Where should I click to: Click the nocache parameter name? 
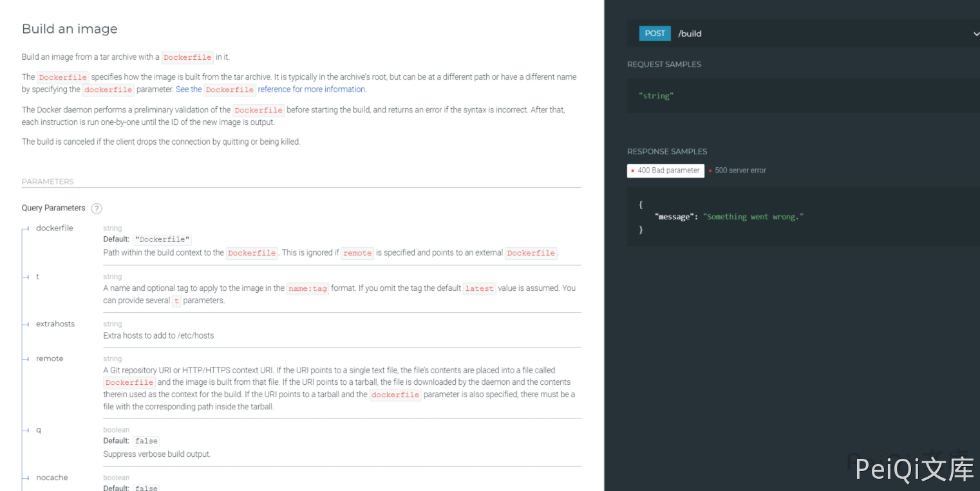(52, 477)
